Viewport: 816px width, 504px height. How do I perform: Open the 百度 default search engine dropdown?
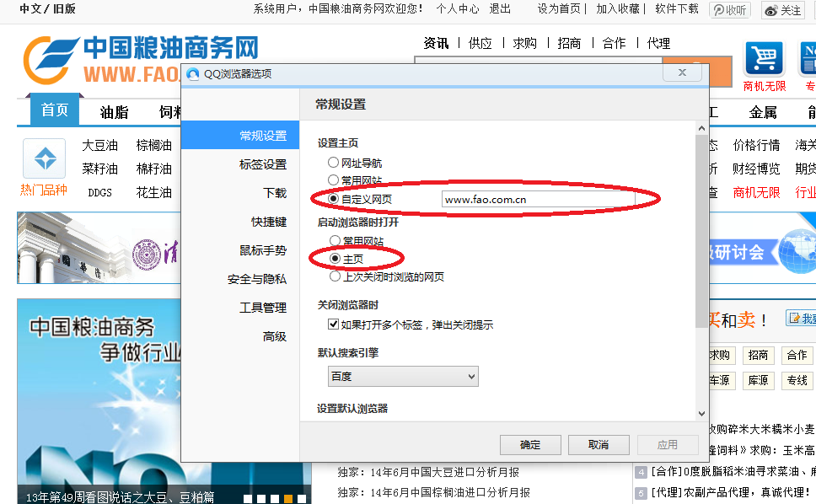[x=403, y=377]
